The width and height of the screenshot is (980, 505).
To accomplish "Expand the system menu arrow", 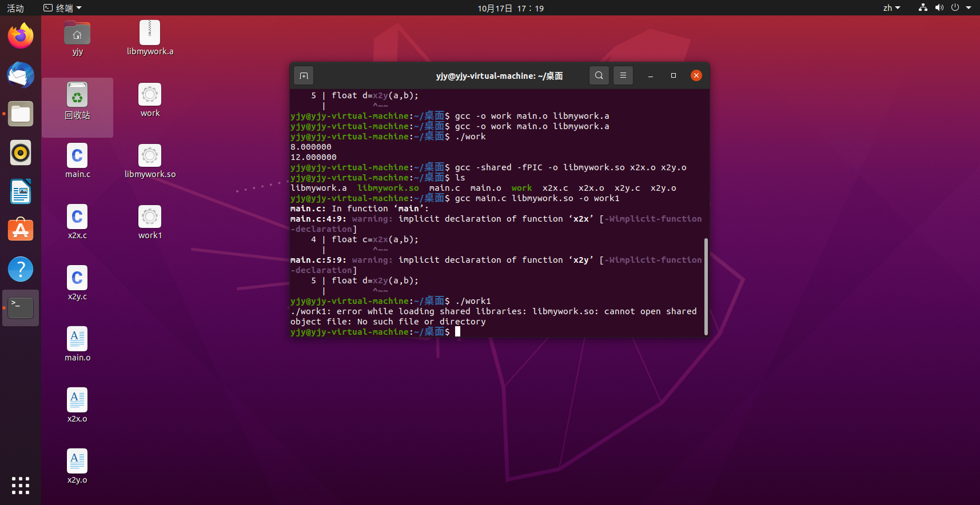I will 969,7.
